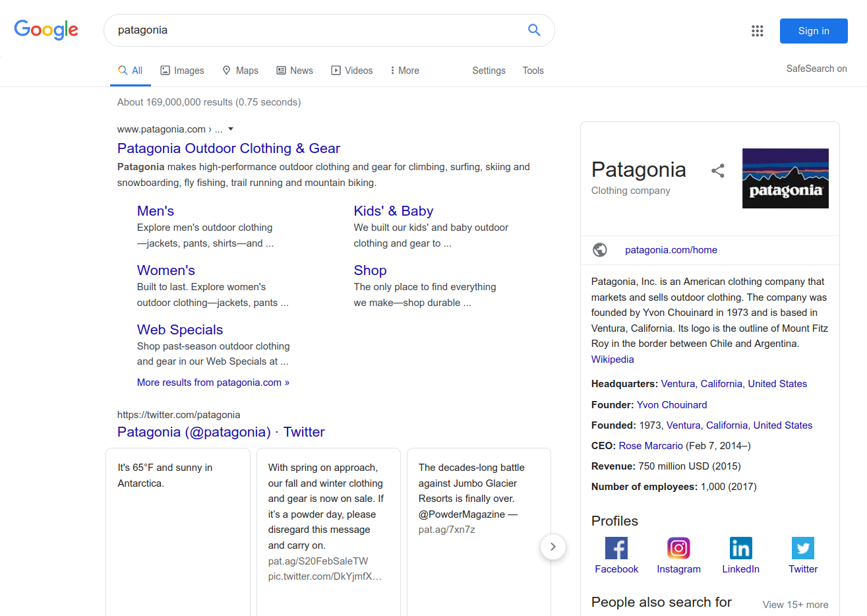Open the Shop sitelink
The height and width of the screenshot is (616, 867).
click(x=370, y=270)
